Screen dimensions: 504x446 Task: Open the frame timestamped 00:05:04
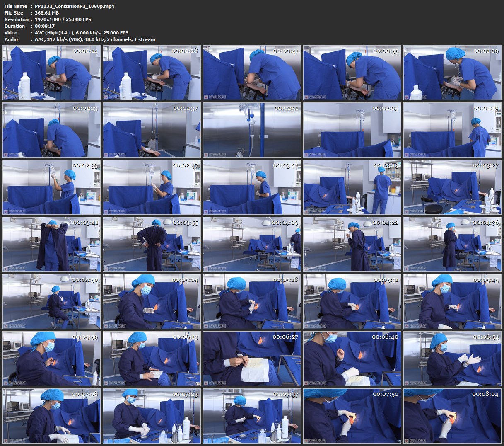coord(152,301)
